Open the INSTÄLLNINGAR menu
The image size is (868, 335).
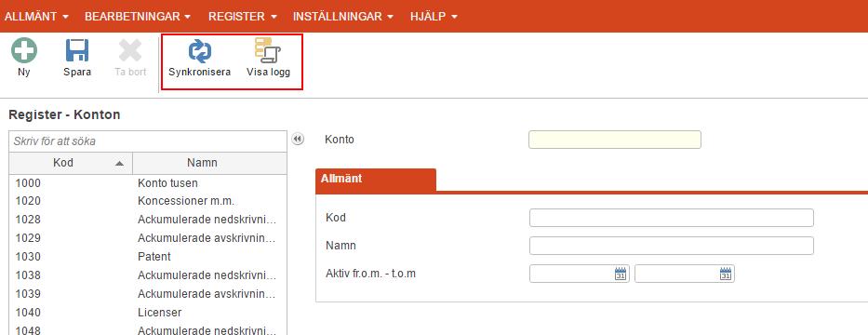(343, 17)
